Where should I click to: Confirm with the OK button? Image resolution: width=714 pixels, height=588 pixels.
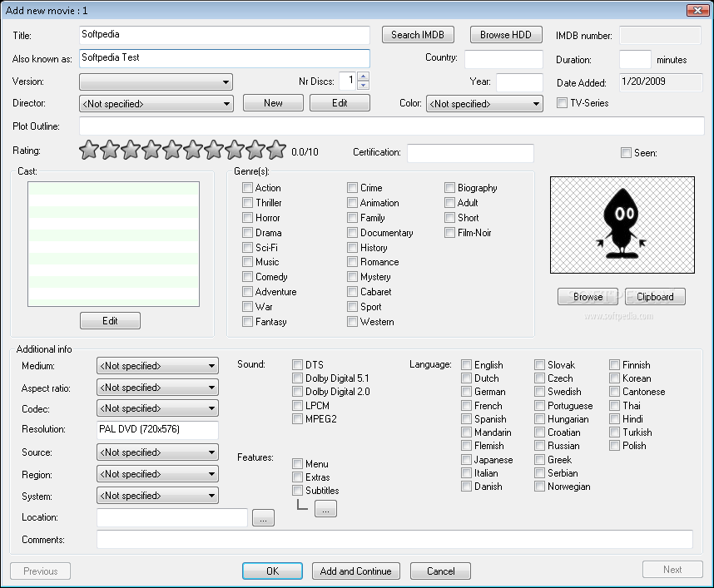pyautogui.click(x=272, y=571)
